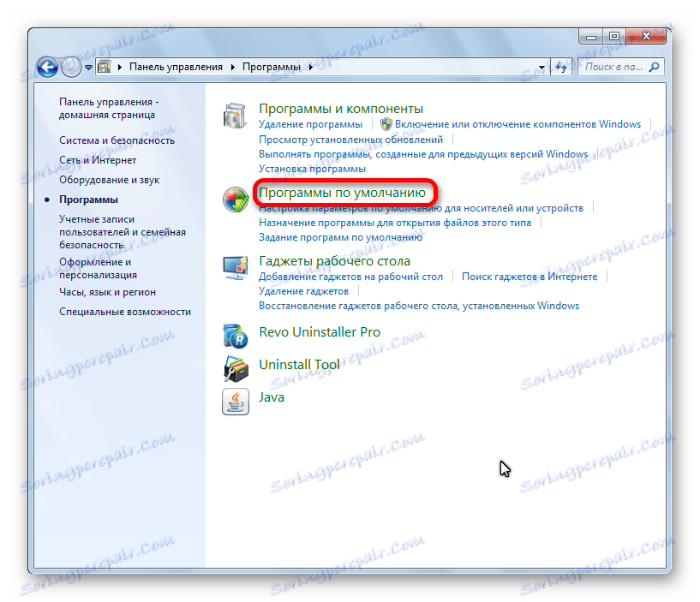
Task: Open Учетные записи пользователей sidebar item
Action: (123, 232)
